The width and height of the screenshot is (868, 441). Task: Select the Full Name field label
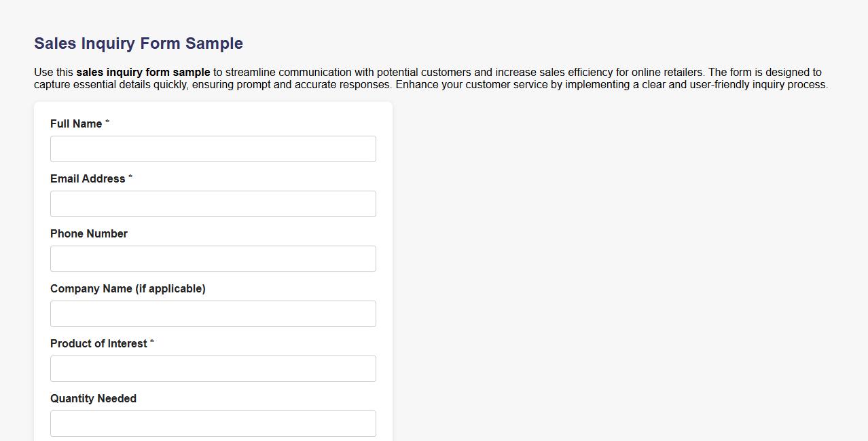point(75,123)
